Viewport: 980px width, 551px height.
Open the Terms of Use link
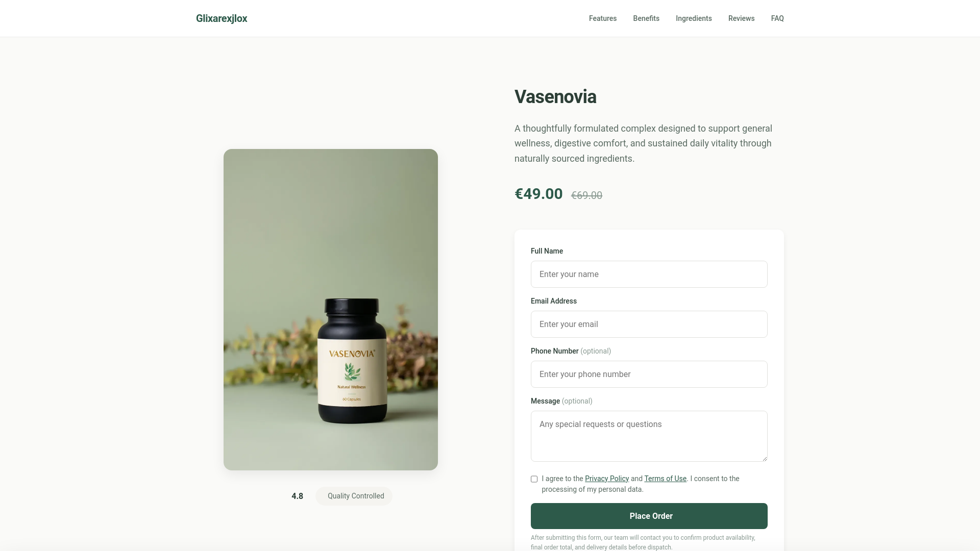pos(665,479)
